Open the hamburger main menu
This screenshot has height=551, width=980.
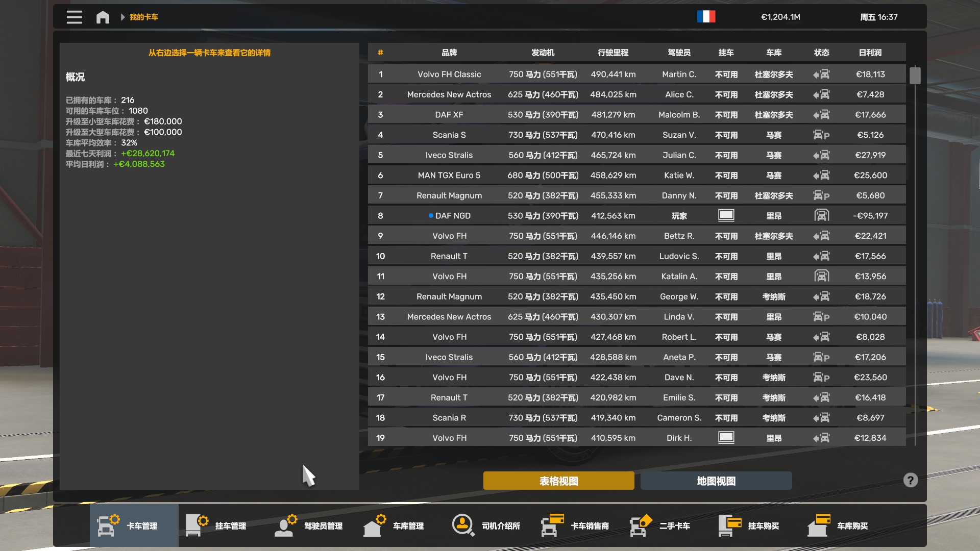[x=74, y=17]
